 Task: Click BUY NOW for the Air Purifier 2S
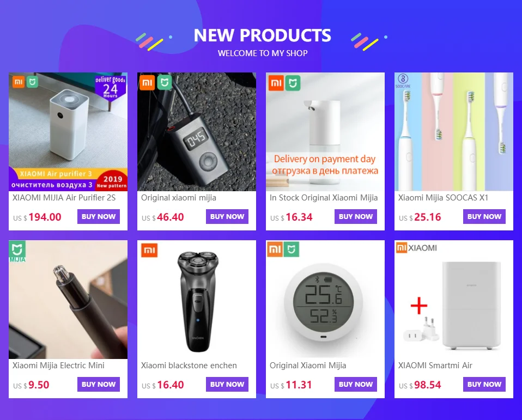pyautogui.click(x=99, y=217)
